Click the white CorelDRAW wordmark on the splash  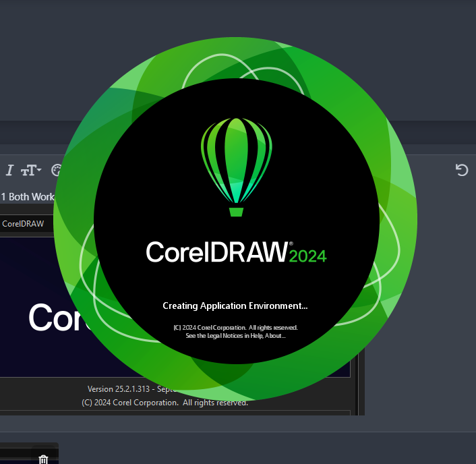pos(217,252)
